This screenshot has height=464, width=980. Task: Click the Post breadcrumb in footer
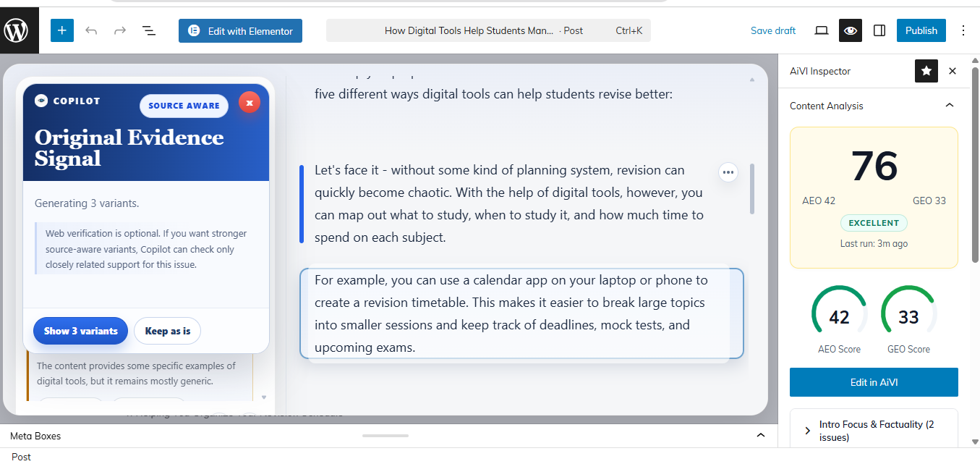pyautogui.click(x=22, y=457)
